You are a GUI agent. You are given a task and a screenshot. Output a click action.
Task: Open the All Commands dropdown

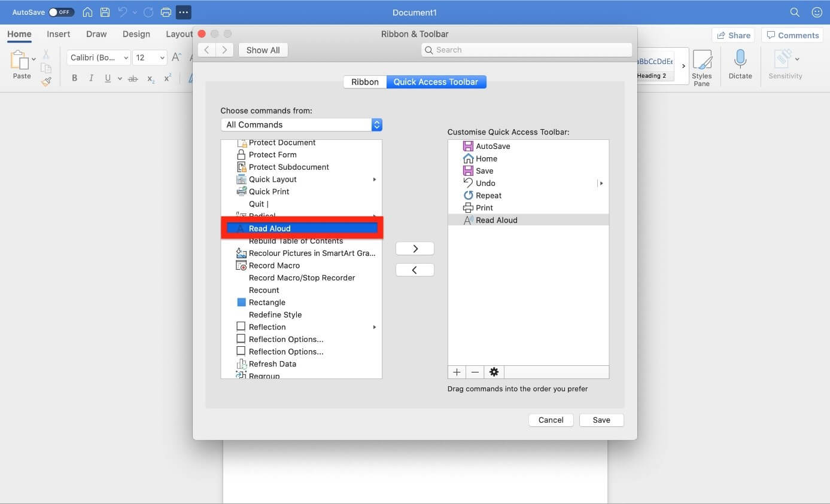(x=301, y=124)
